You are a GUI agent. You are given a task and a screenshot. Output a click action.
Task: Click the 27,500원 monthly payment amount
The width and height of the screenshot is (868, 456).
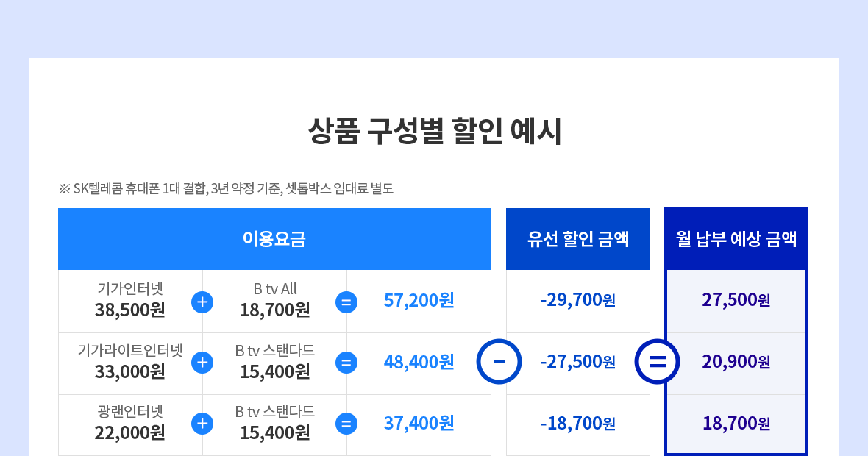736,300
